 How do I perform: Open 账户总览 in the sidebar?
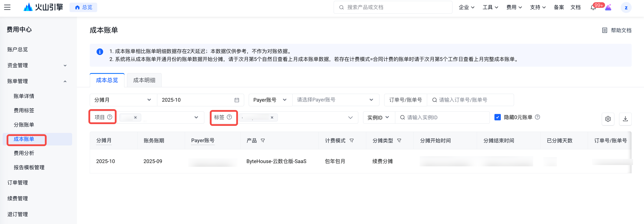[18, 50]
